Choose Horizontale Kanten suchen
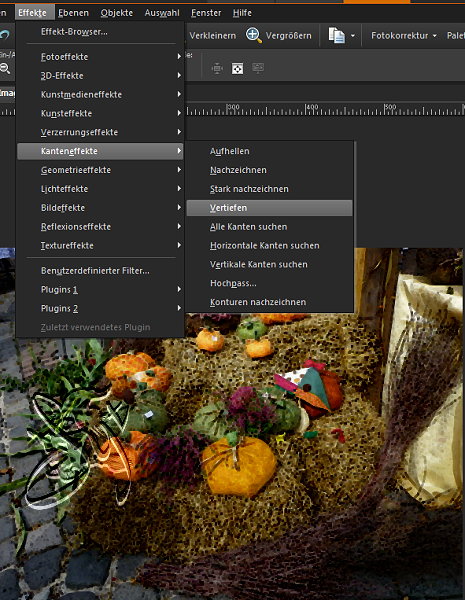465x600 pixels. [x=269, y=245]
